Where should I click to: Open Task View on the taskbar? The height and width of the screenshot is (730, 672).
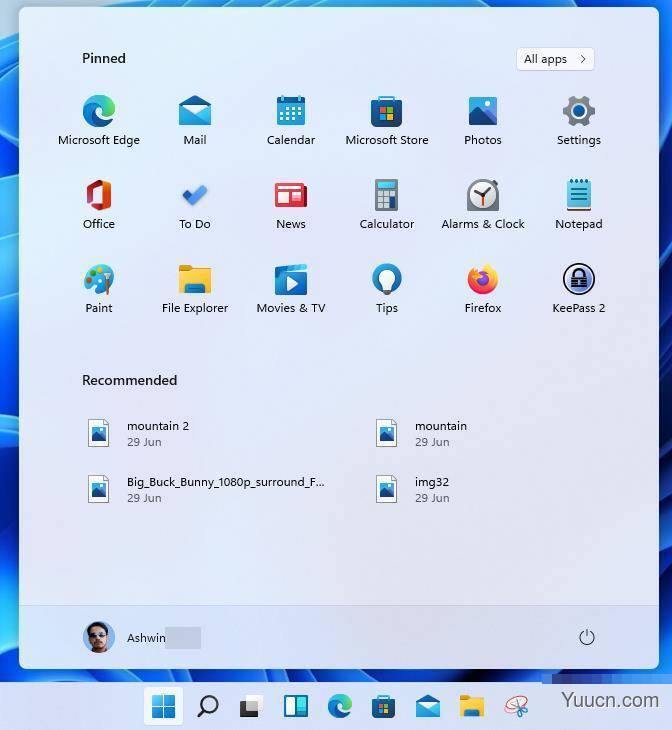pos(251,706)
